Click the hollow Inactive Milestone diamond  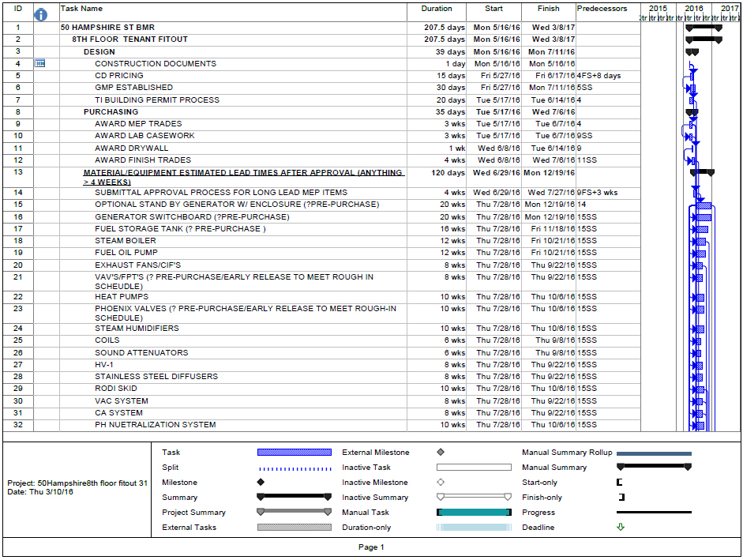pyautogui.click(x=441, y=483)
